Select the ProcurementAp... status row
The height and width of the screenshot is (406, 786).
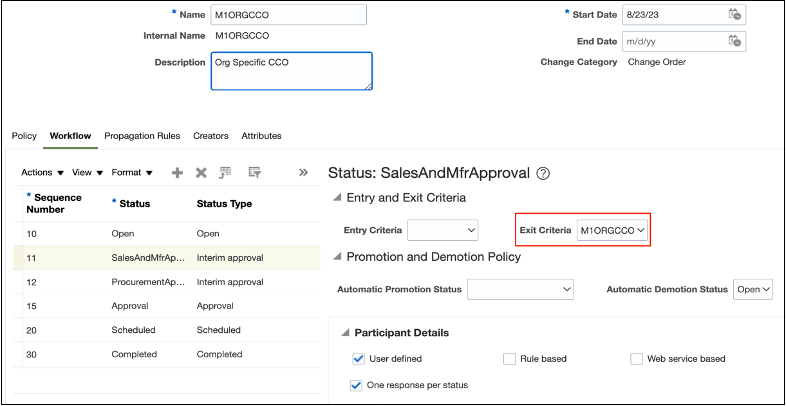(148, 282)
